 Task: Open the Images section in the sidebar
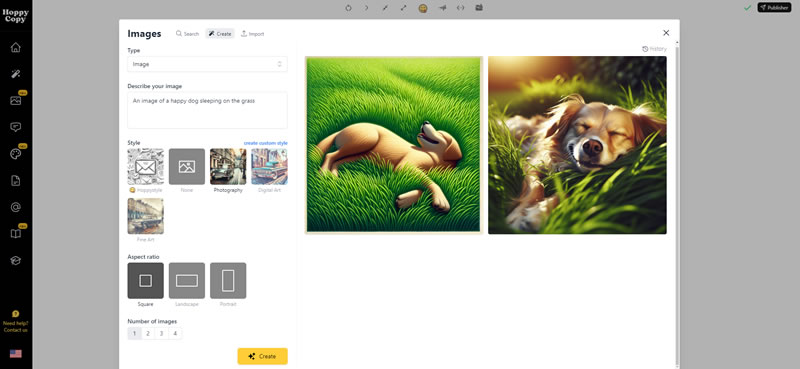(x=16, y=101)
